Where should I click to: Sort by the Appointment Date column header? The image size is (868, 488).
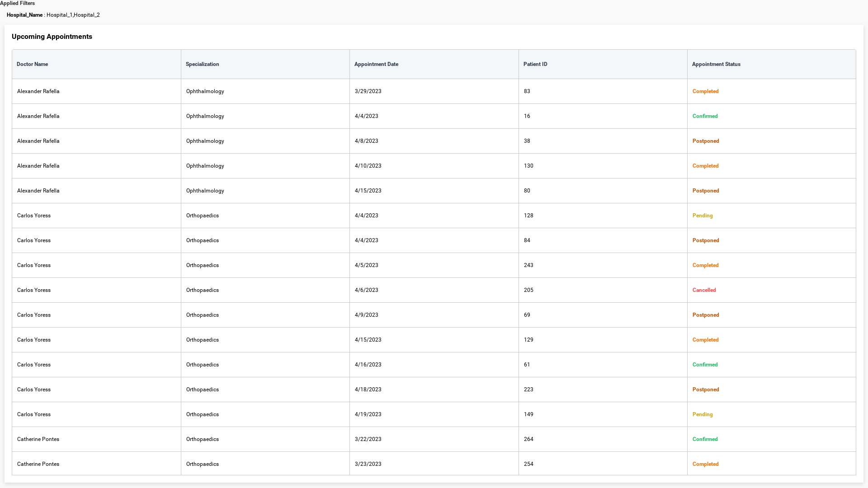[x=376, y=64]
